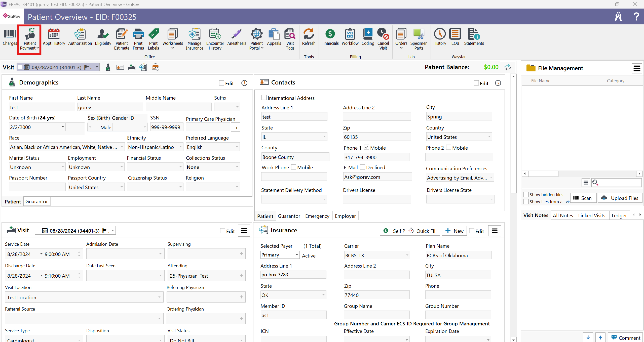This screenshot has width=644, height=342.
Task: Check E-Mail Declined box
Action: tap(362, 167)
